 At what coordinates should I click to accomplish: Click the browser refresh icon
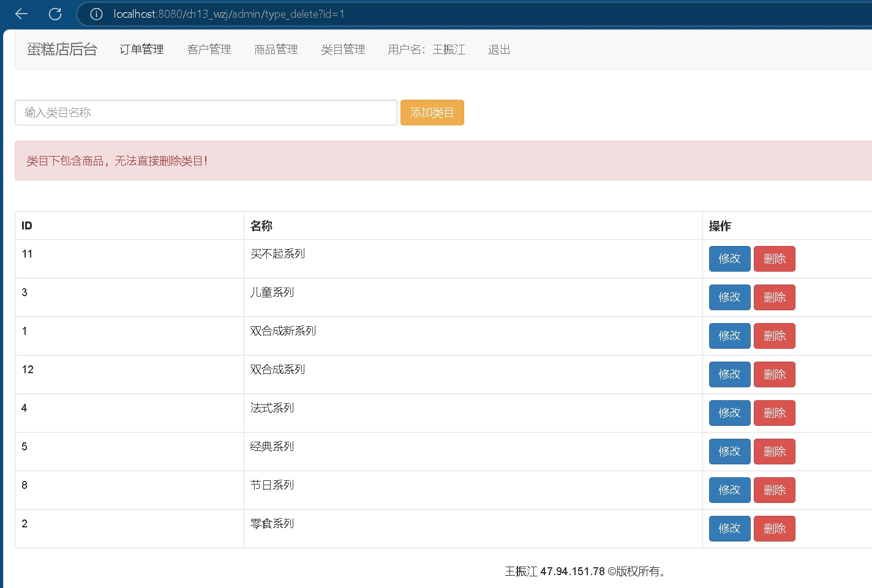[x=55, y=14]
